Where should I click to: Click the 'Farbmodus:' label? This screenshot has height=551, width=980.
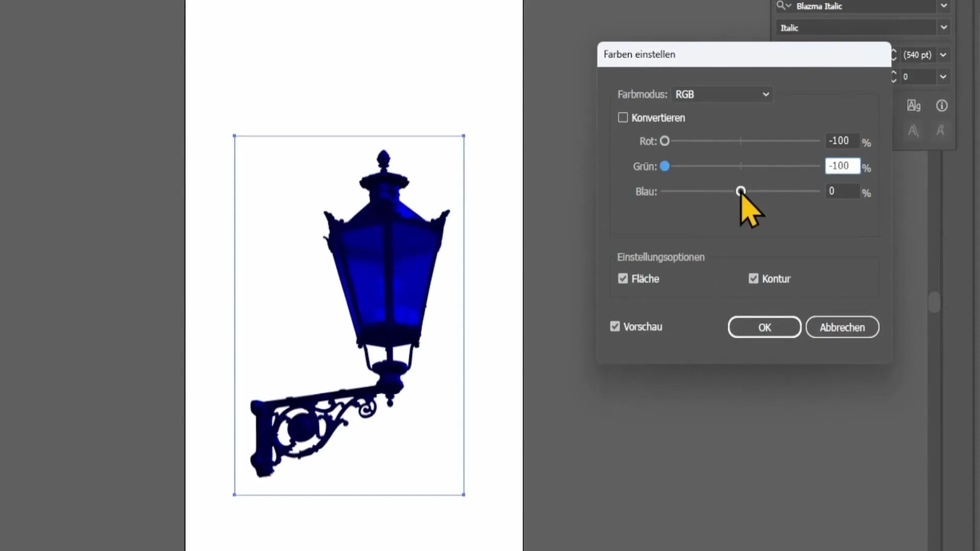[x=642, y=94]
